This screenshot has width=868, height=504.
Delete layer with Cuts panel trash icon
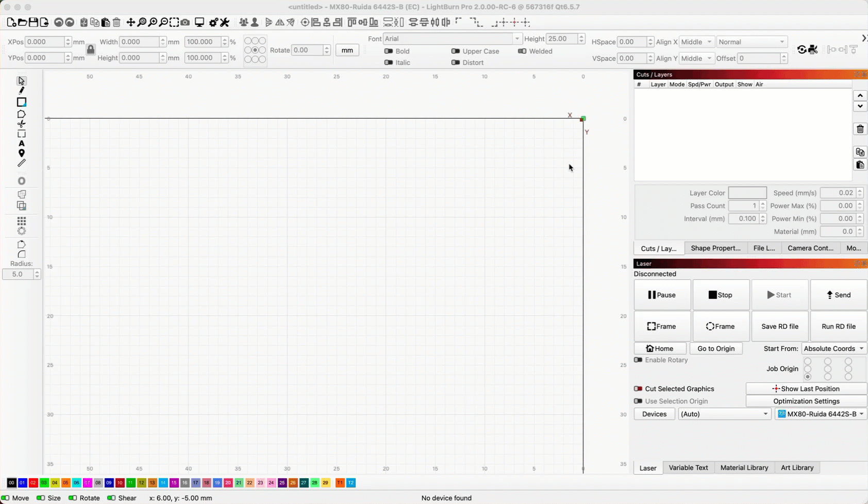point(860,129)
